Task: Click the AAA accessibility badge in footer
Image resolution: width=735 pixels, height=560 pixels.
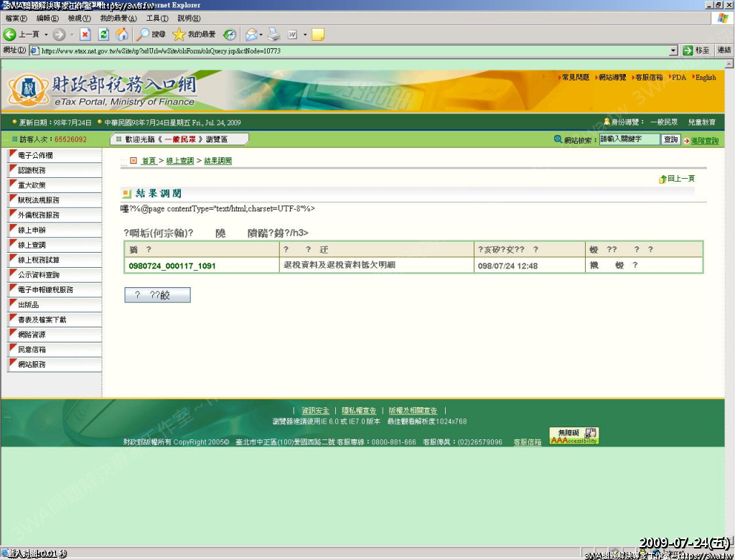Action: [x=574, y=436]
